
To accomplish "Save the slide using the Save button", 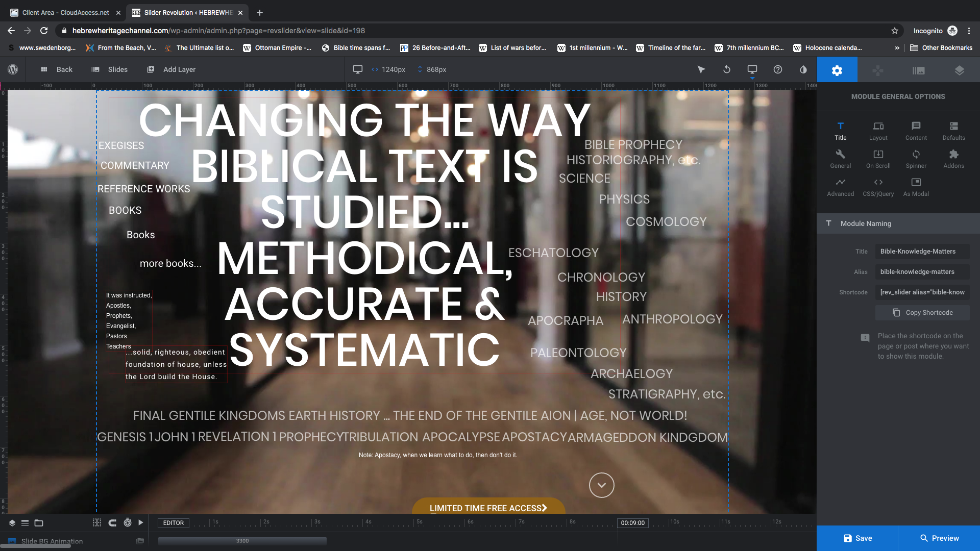I will click(x=856, y=538).
